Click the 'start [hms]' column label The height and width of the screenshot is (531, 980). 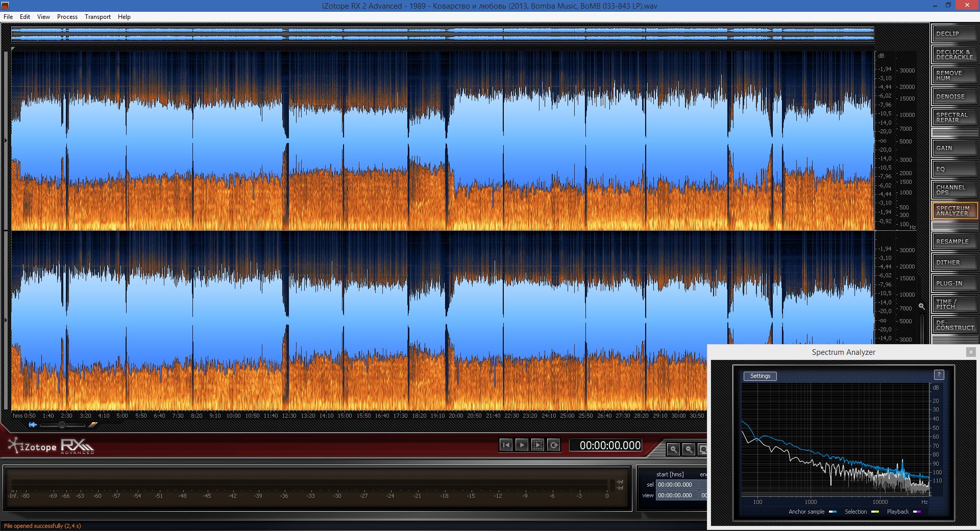670,474
